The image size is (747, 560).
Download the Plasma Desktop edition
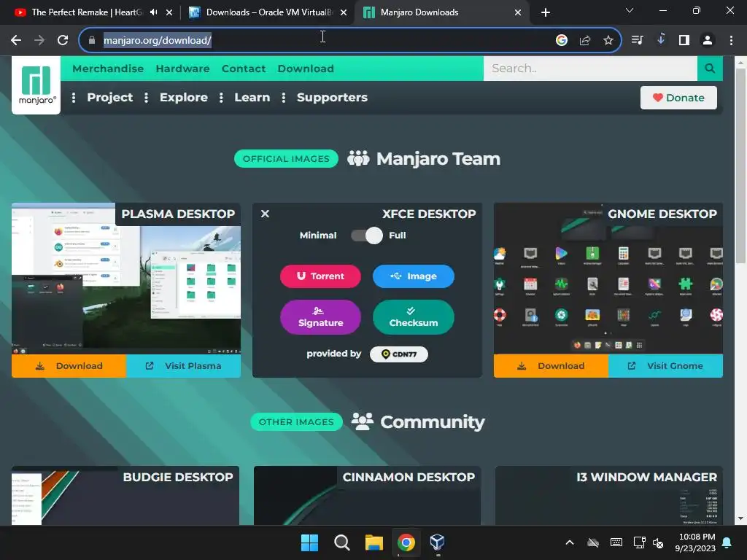pos(69,366)
